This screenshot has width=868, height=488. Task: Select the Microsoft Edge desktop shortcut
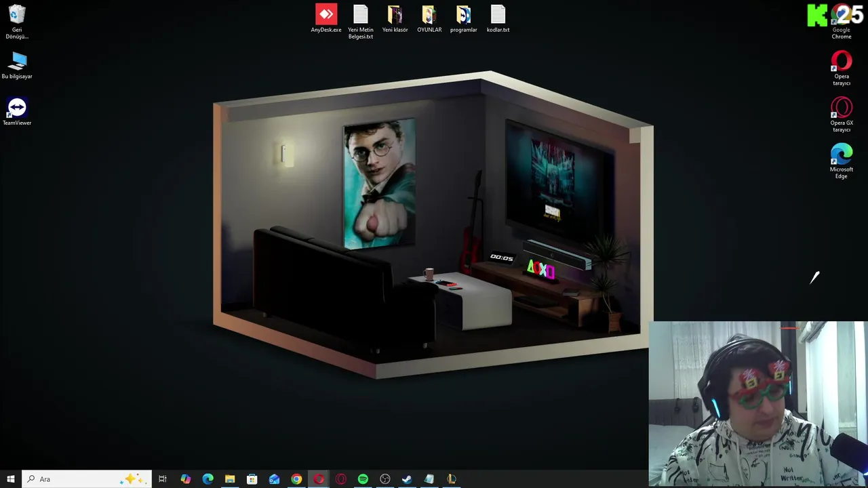pyautogui.click(x=842, y=161)
